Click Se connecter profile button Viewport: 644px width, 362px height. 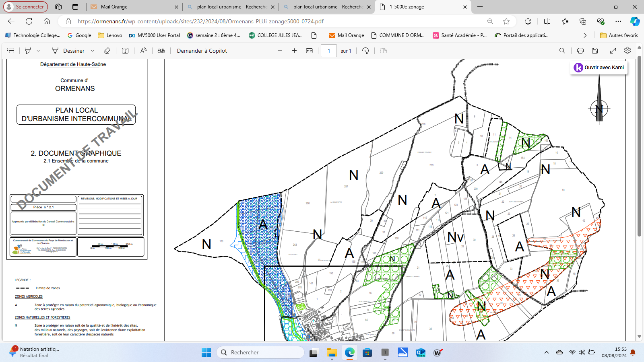(25, 7)
